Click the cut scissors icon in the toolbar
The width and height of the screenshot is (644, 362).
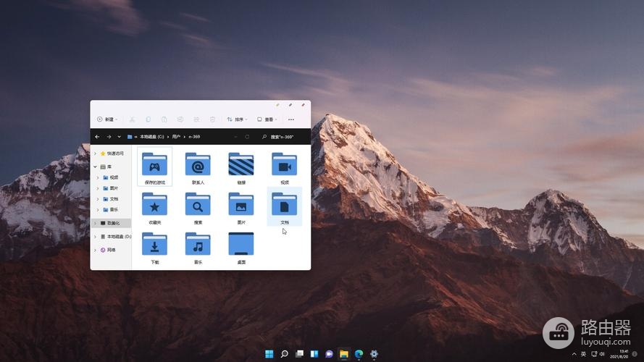point(132,119)
